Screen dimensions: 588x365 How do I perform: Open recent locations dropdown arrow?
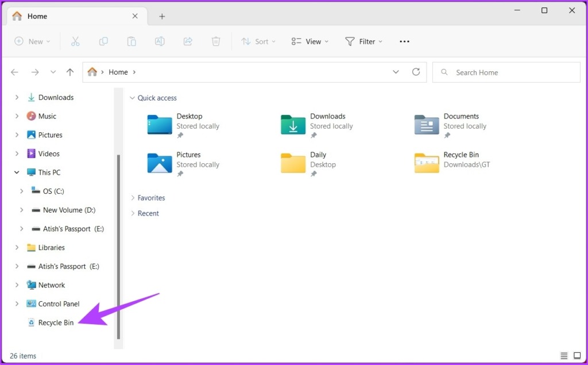(x=53, y=72)
